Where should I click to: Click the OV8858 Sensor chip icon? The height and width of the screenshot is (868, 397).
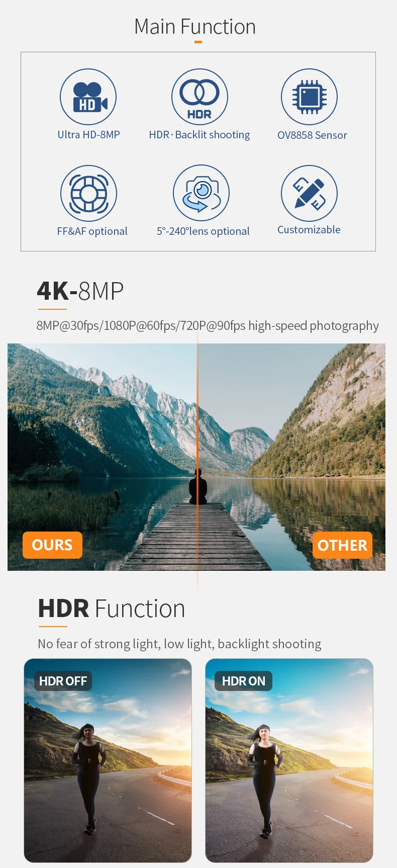[309, 97]
